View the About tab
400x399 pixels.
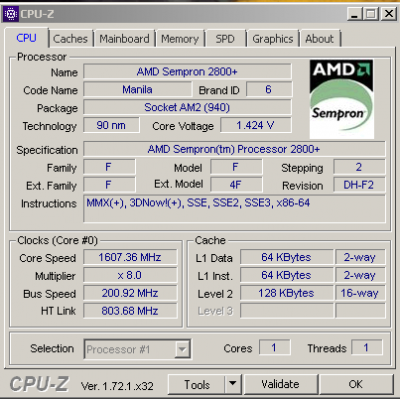(319, 39)
